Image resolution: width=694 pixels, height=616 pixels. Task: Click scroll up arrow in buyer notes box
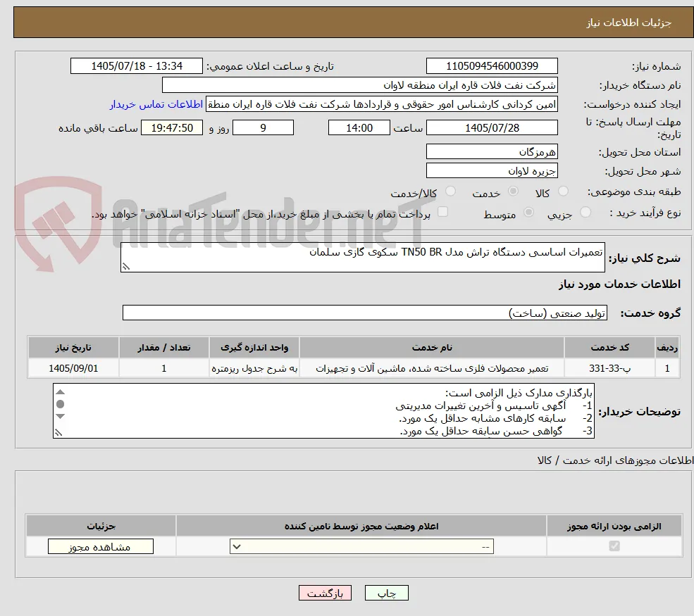tap(61, 392)
